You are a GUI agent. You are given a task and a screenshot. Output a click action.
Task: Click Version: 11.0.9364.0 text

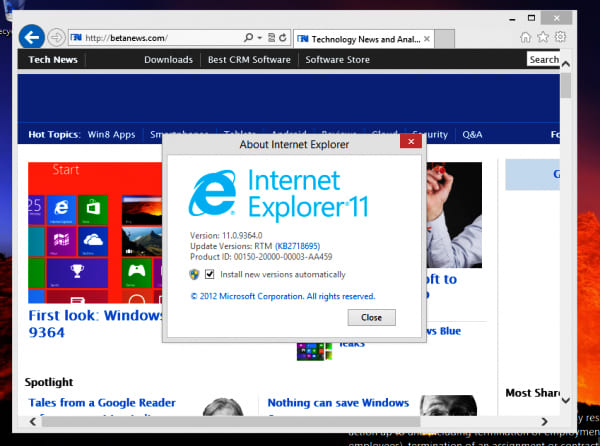226,235
